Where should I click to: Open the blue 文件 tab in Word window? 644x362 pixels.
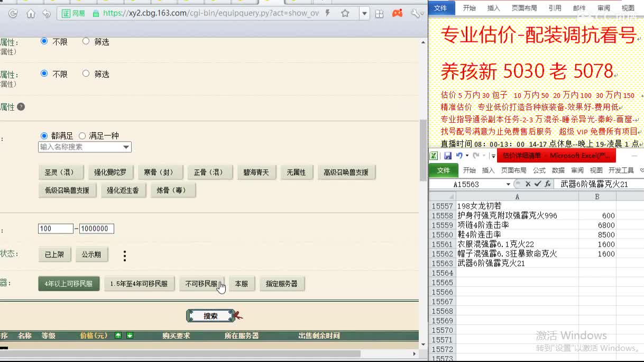tap(440, 8)
